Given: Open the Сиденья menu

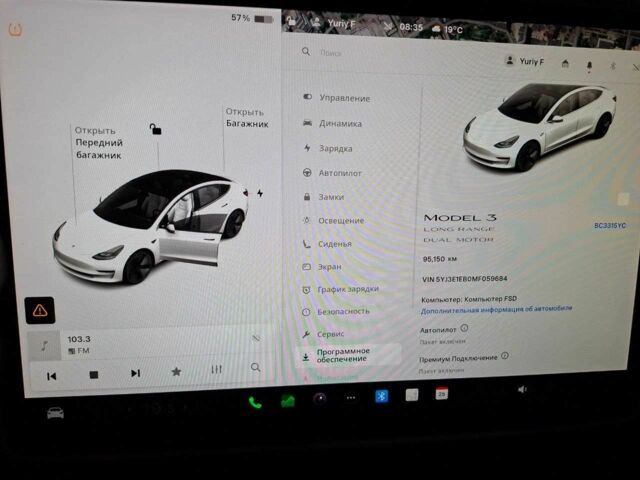Looking at the screenshot, I should (327, 244).
